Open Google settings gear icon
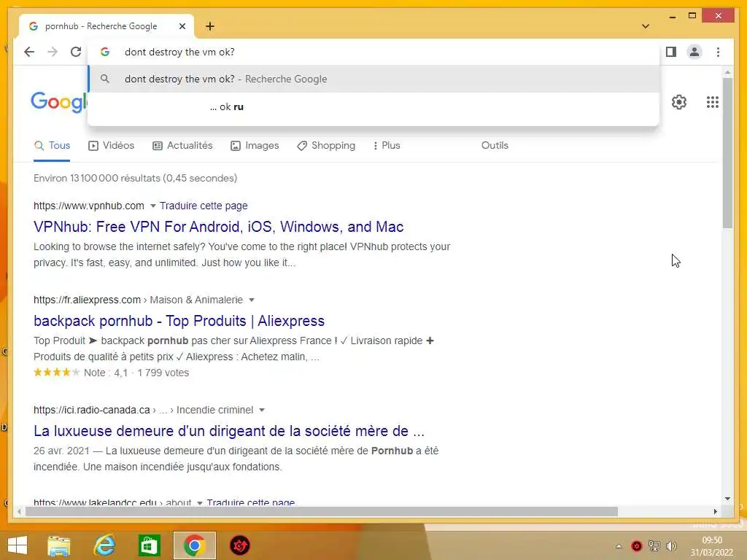The width and height of the screenshot is (747, 560). [679, 102]
